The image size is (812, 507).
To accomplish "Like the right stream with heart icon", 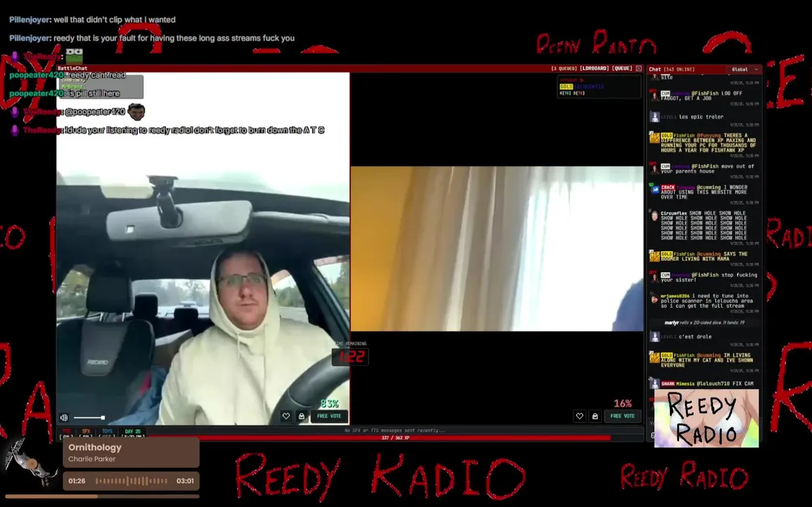I will pos(580,415).
